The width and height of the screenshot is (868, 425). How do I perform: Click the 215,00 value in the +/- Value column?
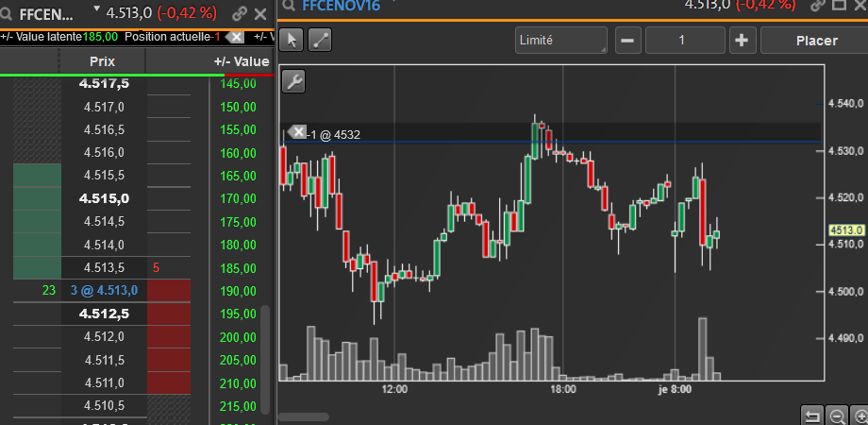[x=238, y=406]
